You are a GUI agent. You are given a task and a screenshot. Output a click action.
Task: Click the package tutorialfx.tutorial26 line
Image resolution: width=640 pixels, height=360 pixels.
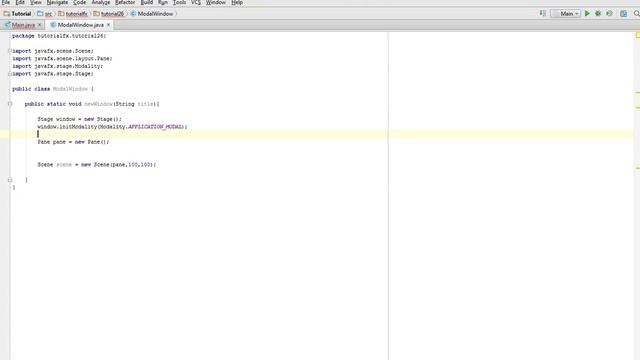[x=59, y=36]
